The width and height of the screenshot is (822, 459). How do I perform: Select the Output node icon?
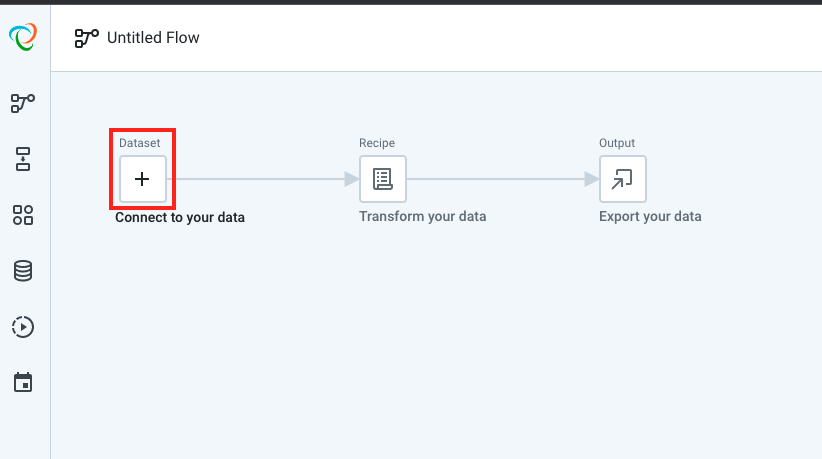pyautogui.click(x=623, y=179)
